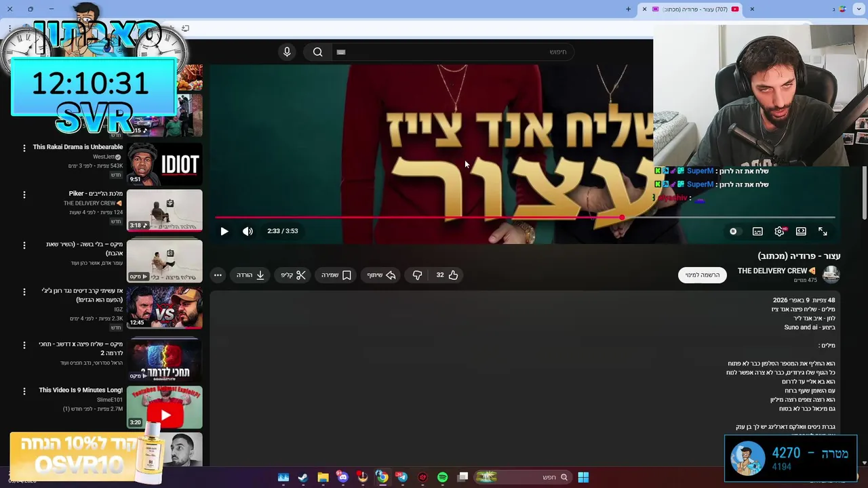Dislike the video with the thumbs-down
Screen dimensions: 868x488
click(x=417, y=274)
